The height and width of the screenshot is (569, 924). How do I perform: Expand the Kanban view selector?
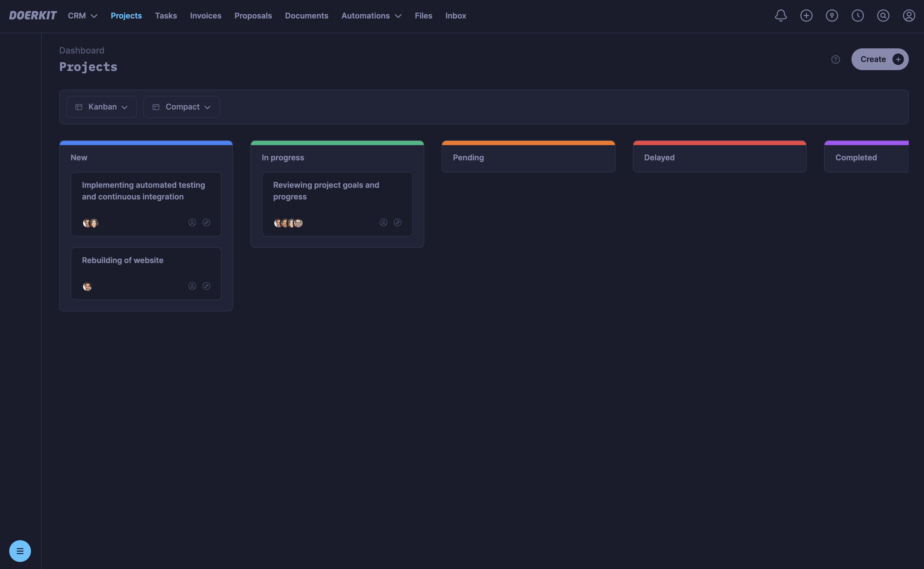(x=101, y=107)
